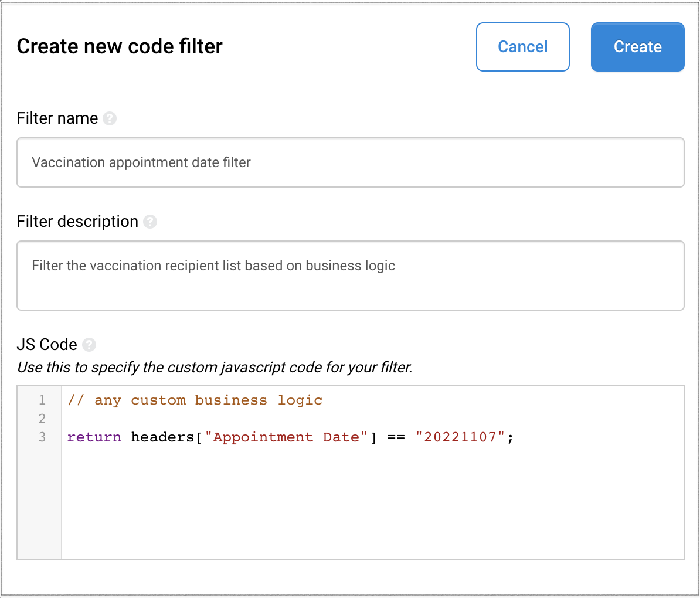Click line number 1 in the code gutter
The width and height of the screenshot is (700, 598).
42,400
